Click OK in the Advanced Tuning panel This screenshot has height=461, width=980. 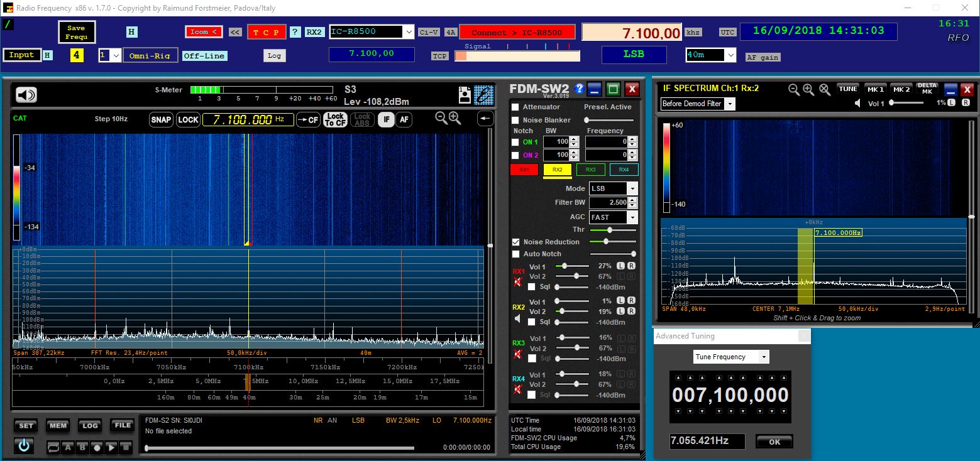click(774, 441)
